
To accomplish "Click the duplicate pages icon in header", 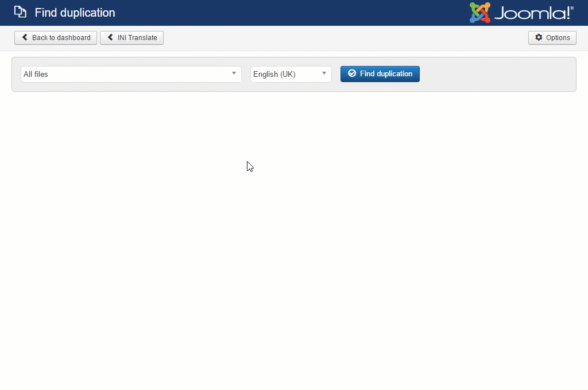I will coord(20,12).
